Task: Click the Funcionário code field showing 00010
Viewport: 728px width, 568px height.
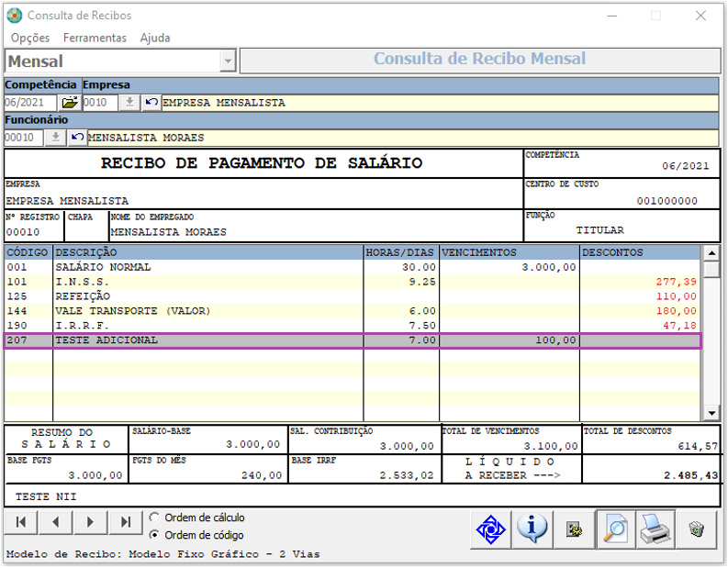Action: 24,138
